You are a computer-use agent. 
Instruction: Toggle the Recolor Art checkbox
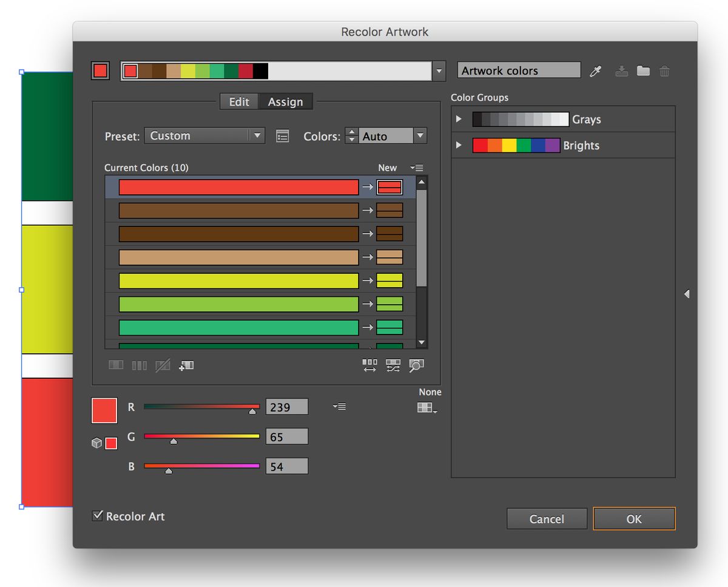97,516
